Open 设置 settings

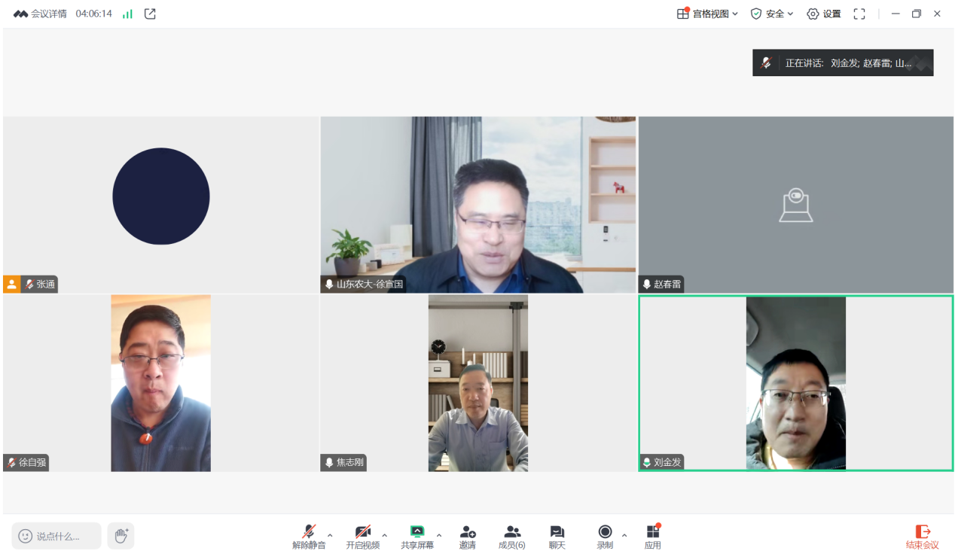click(823, 14)
